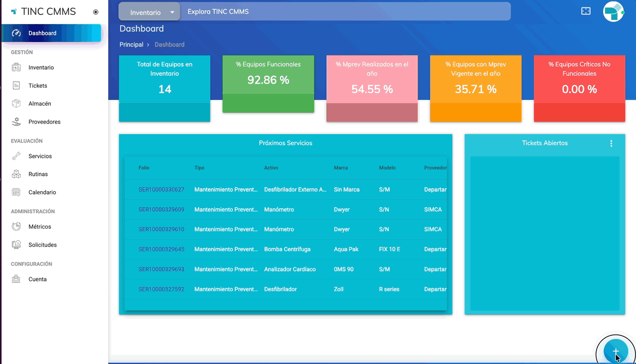Click the Inventario box icon in sidebar
This screenshot has width=636, height=364.
point(16,68)
